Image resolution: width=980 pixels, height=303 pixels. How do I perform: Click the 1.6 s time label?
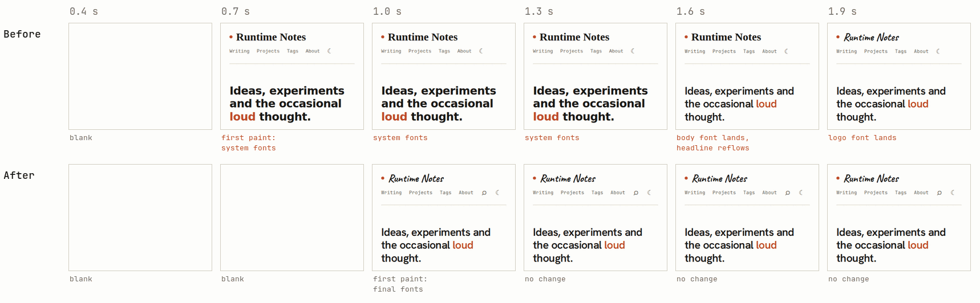691,11
